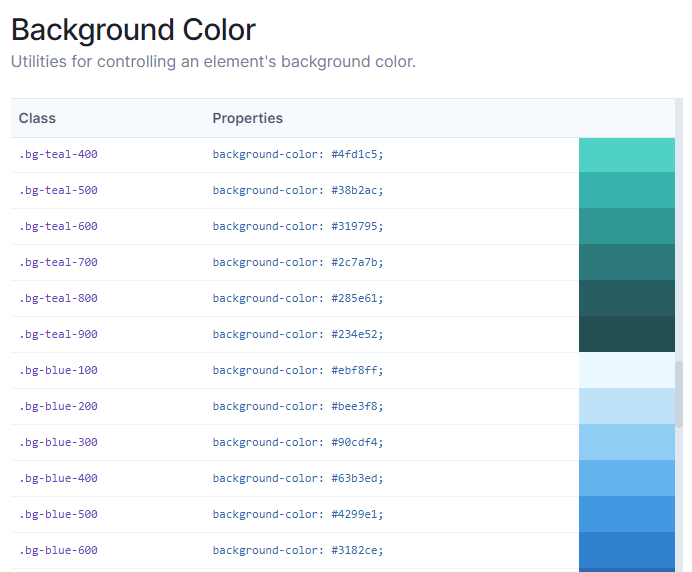This screenshot has width=692, height=572.
Task: Click the Properties column header
Action: click(248, 118)
